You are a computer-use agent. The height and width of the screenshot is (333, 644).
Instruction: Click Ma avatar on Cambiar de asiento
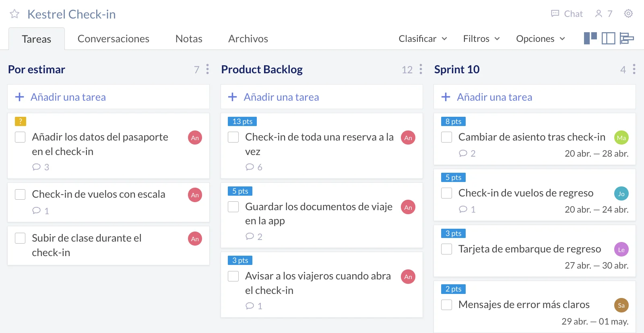pyautogui.click(x=621, y=138)
